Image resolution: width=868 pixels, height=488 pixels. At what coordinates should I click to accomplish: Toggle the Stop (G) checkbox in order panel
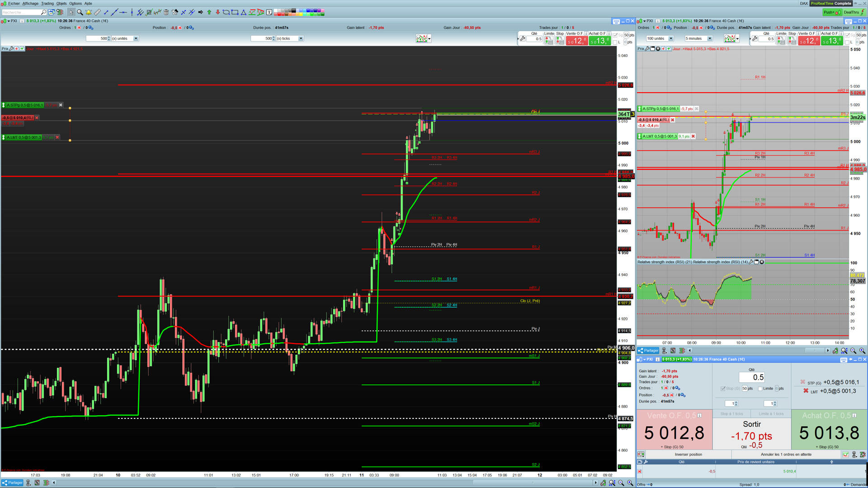click(723, 389)
